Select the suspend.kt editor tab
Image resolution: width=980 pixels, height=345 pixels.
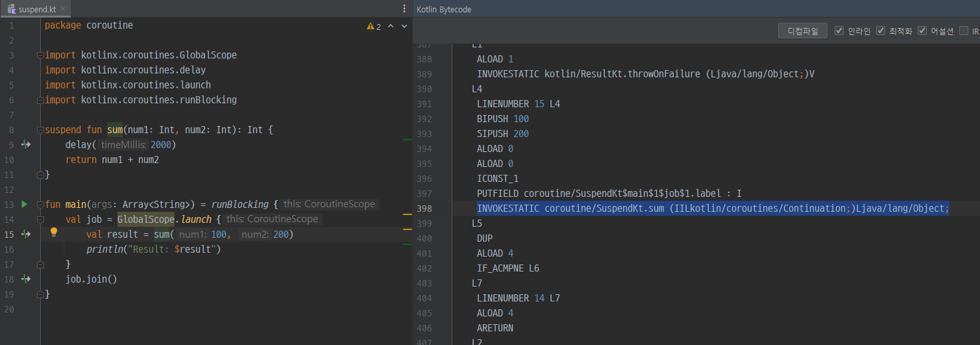[x=37, y=9]
